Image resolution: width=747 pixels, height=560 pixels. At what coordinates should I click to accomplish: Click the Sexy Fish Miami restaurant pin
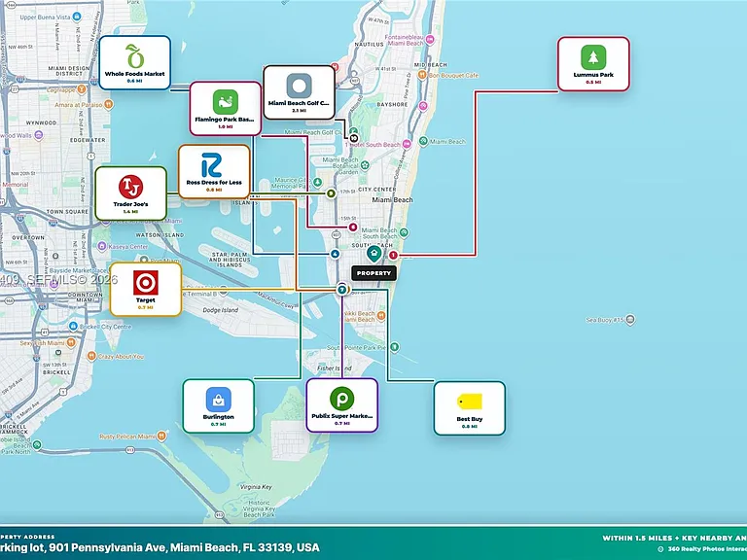coord(71,342)
